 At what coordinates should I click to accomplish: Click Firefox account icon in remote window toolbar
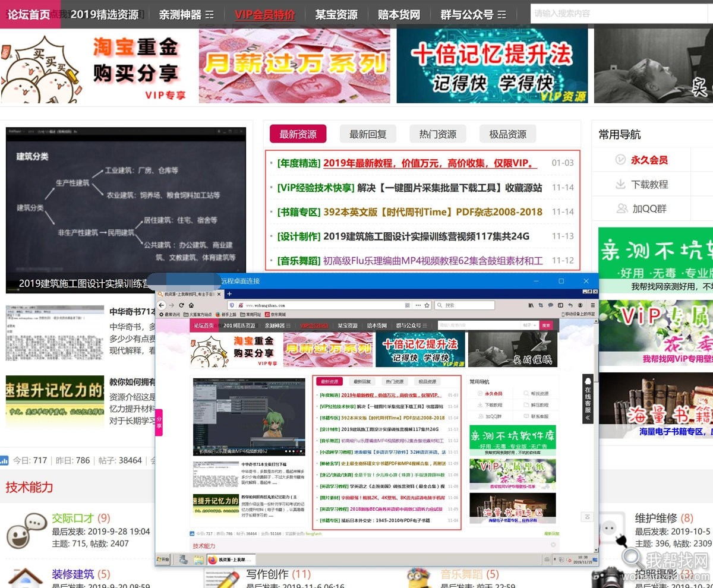pos(580,305)
